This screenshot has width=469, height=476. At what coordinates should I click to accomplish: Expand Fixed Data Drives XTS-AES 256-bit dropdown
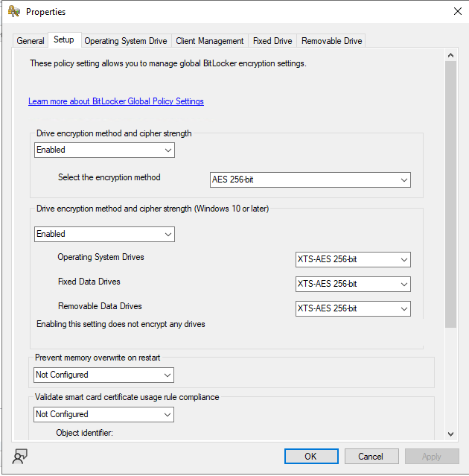(x=353, y=284)
